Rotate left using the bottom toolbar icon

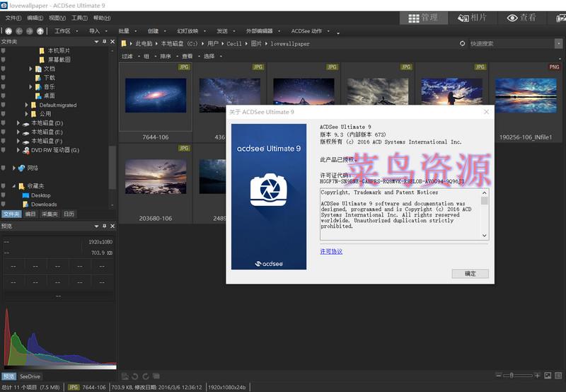135,376
